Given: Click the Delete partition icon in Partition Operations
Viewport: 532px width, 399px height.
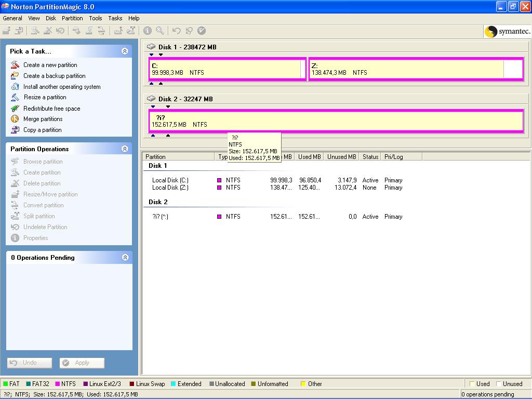Looking at the screenshot, I should [x=15, y=183].
